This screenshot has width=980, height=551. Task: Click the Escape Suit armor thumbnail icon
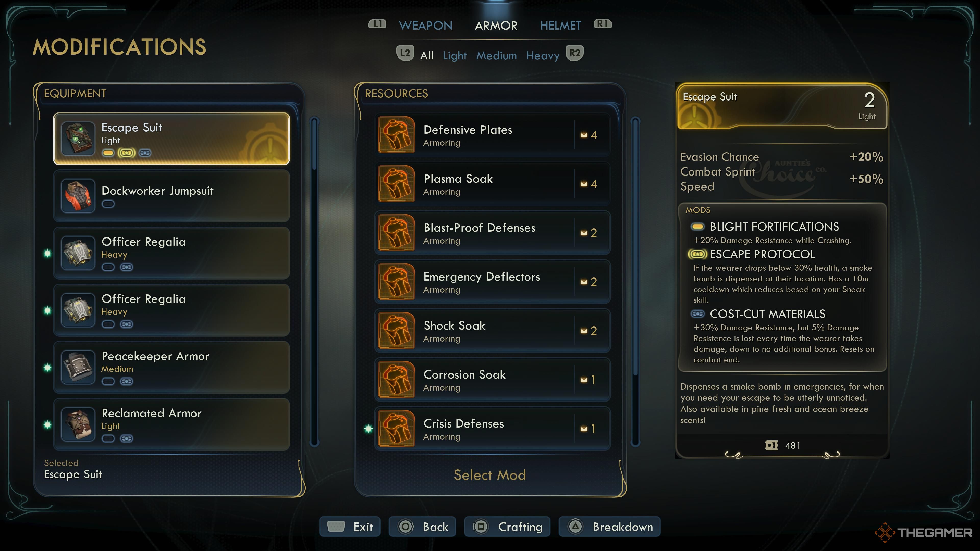(78, 139)
